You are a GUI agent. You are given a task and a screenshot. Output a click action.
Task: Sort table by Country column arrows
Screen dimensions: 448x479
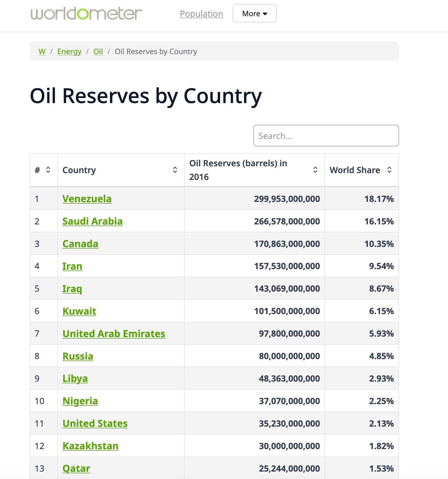click(175, 170)
